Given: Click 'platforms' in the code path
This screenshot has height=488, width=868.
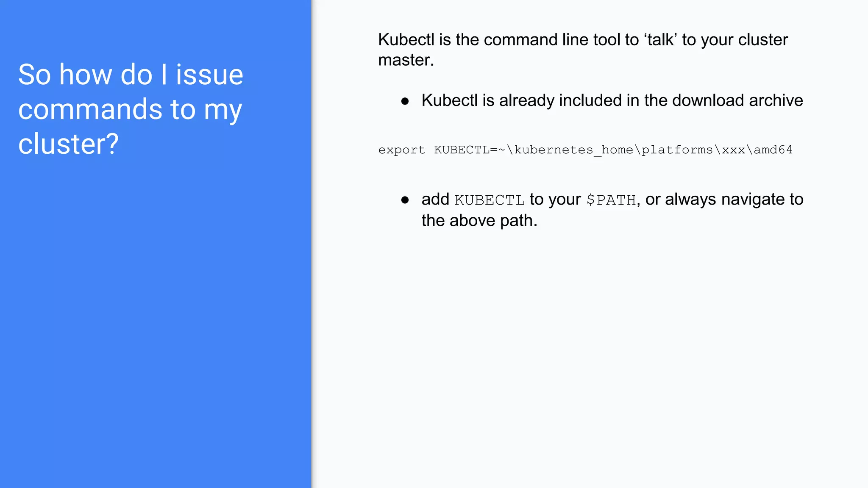Looking at the screenshot, I should (x=677, y=150).
